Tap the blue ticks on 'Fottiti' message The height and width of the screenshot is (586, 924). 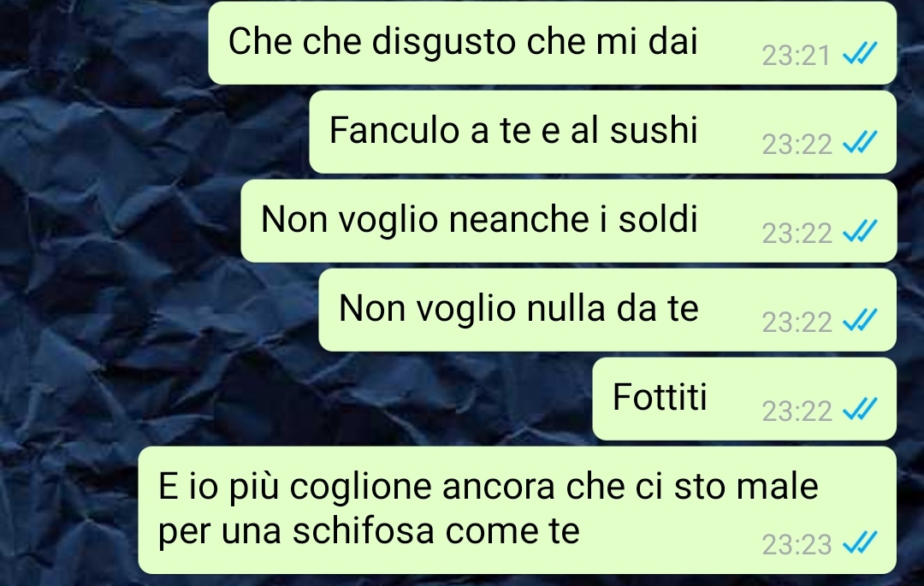861,409
